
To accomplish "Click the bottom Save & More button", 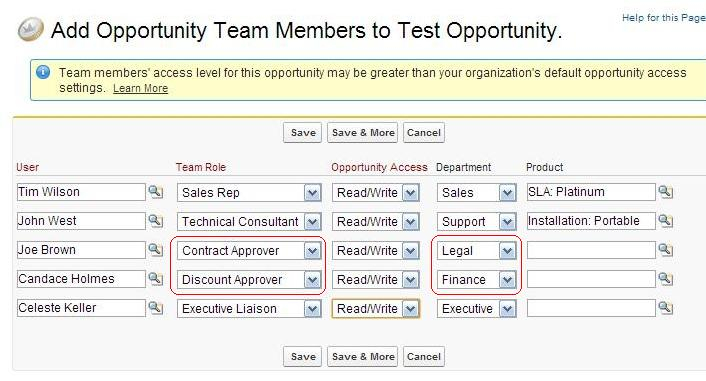I will point(362,357).
